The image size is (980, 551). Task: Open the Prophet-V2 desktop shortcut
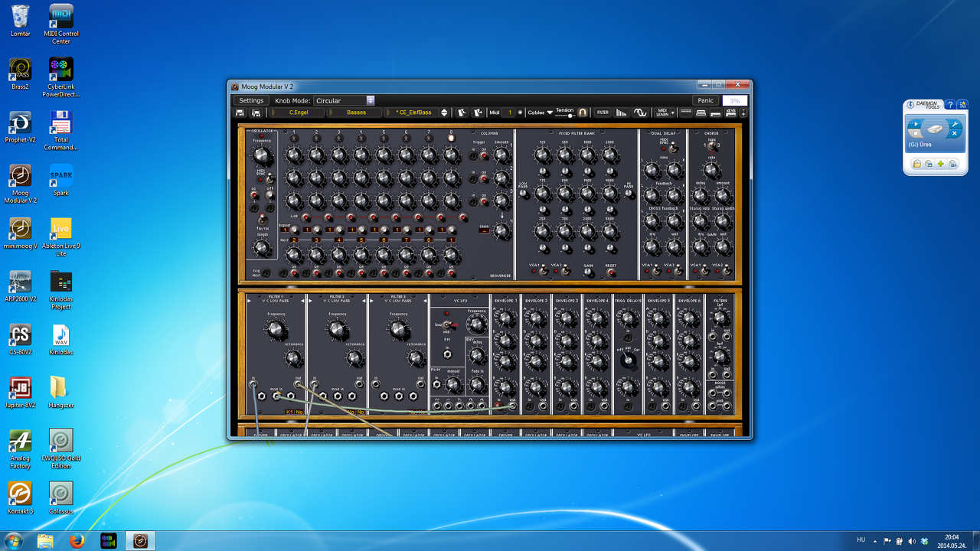coord(21,127)
